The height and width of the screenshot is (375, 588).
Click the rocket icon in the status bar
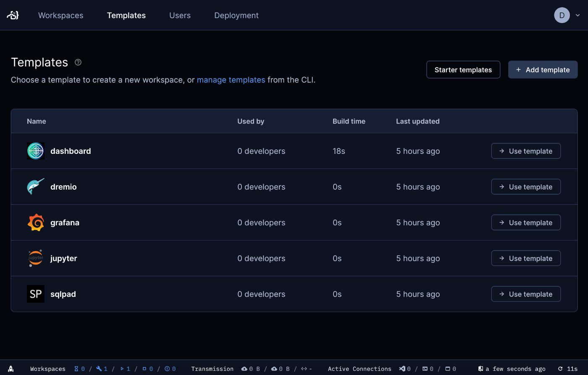pos(10,369)
